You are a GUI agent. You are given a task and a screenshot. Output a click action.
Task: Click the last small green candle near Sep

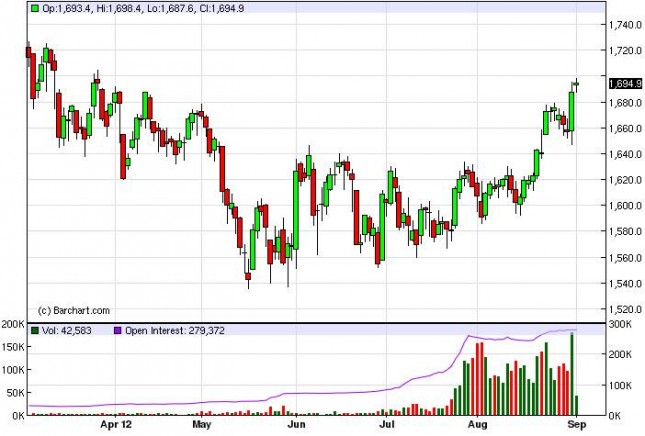pyautogui.click(x=576, y=84)
